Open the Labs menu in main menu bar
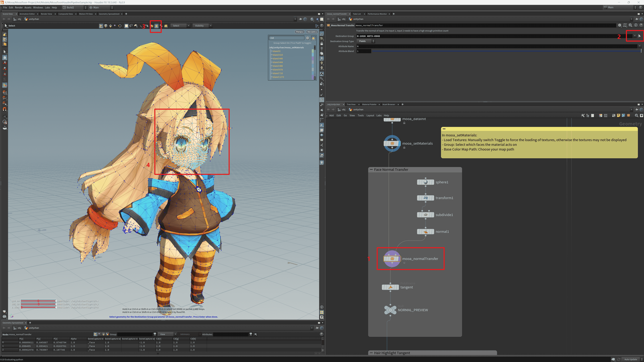Image resolution: width=644 pixels, height=362 pixels. coord(47,8)
